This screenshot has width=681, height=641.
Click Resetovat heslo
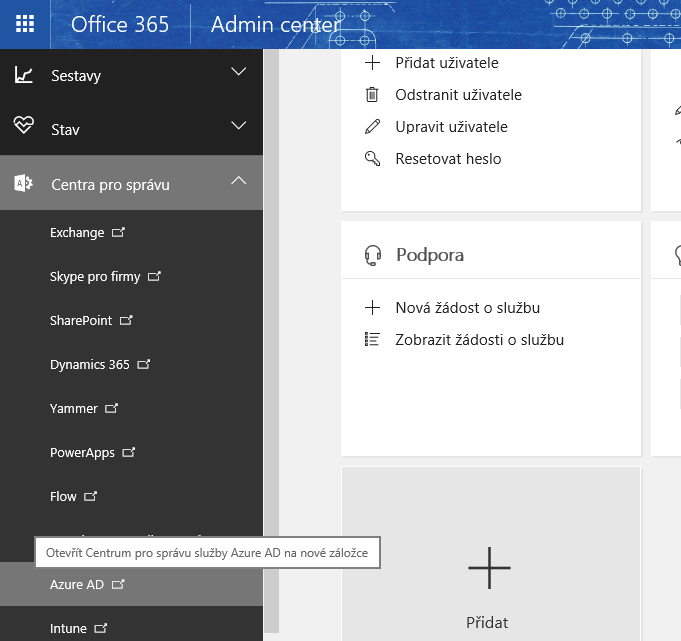[x=448, y=159]
